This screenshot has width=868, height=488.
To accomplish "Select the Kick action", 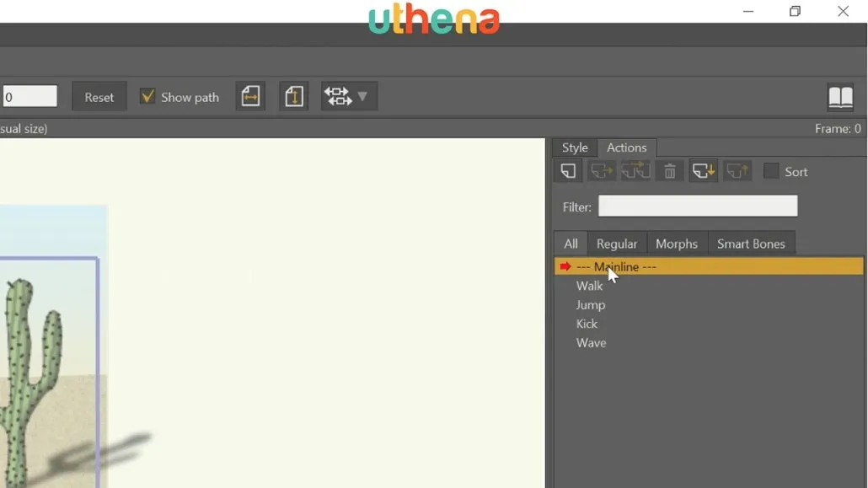I will pos(587,324).
